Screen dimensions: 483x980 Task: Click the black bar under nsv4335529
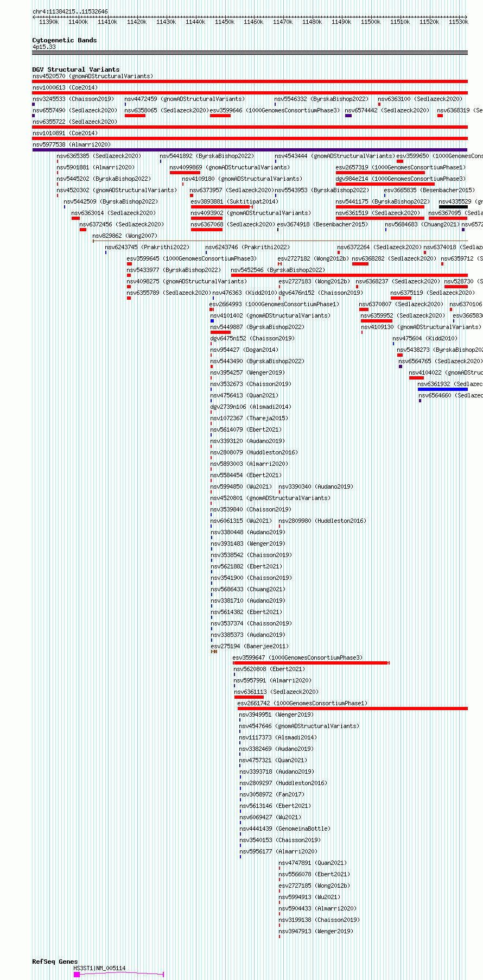tap(453, 207)
